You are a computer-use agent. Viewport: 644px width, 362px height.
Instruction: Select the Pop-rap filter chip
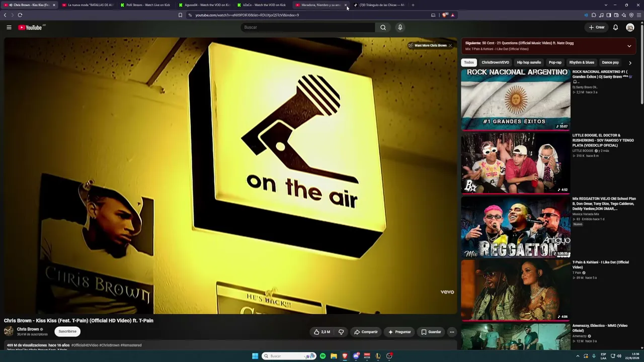(555, 62)
